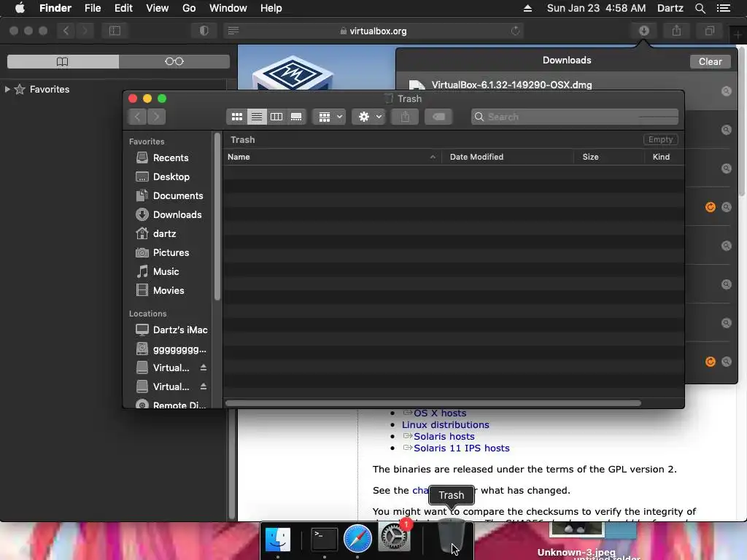747x560 pixels.
Task: Toggle Safari sidebar button
Action: tap(115, 31)
